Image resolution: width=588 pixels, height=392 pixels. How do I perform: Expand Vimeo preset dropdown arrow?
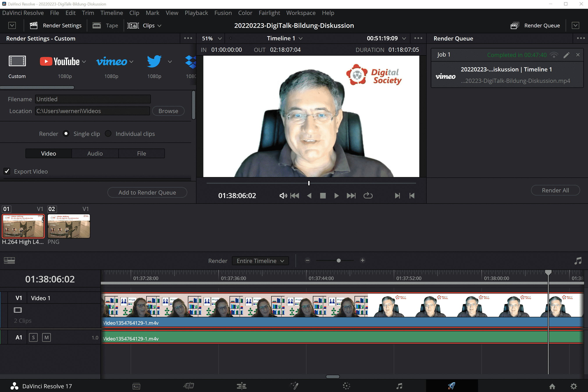[131, 62]
